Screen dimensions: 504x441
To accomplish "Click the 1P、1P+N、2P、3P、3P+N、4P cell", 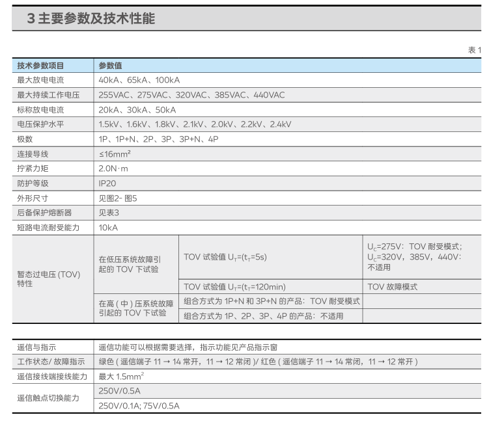I will 158,139.
